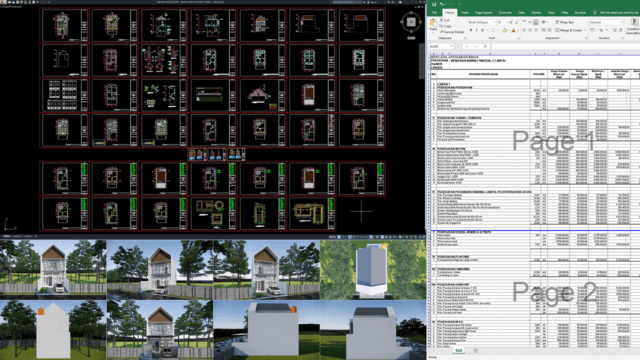640x360 pixels.
Task: Open the Alignment group dialog launcher
Action: point(586,38)
